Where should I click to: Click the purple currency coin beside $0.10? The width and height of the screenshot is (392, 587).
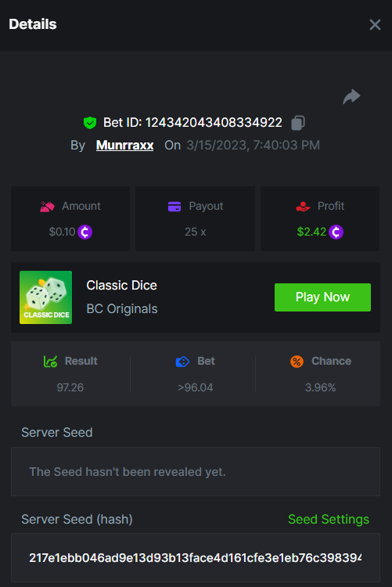85,232
